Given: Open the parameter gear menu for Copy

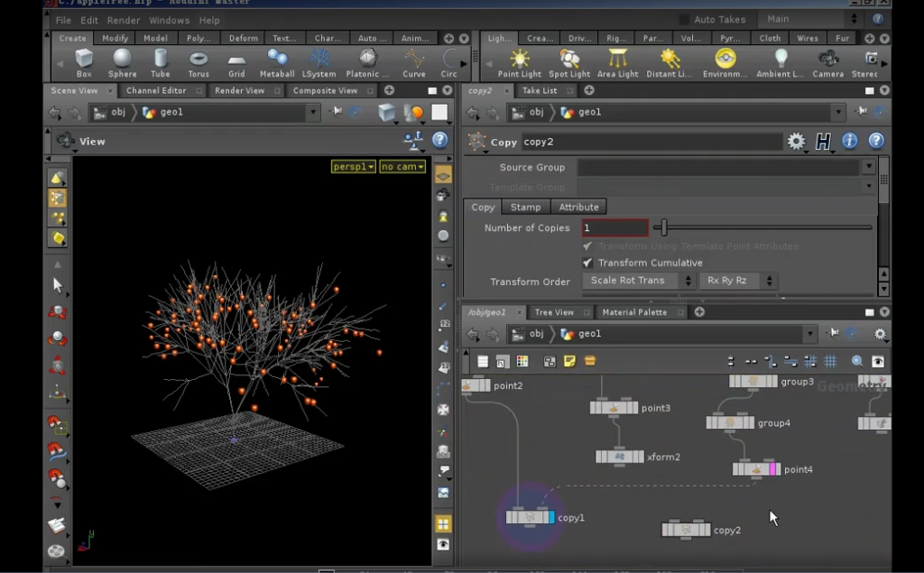Looking at the screenshot, I should [796, 142].
